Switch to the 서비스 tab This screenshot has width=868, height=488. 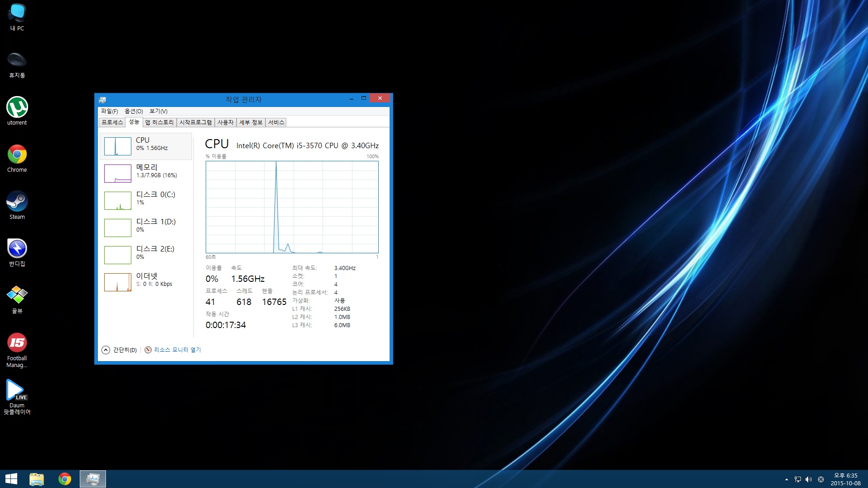pos(276,122)
